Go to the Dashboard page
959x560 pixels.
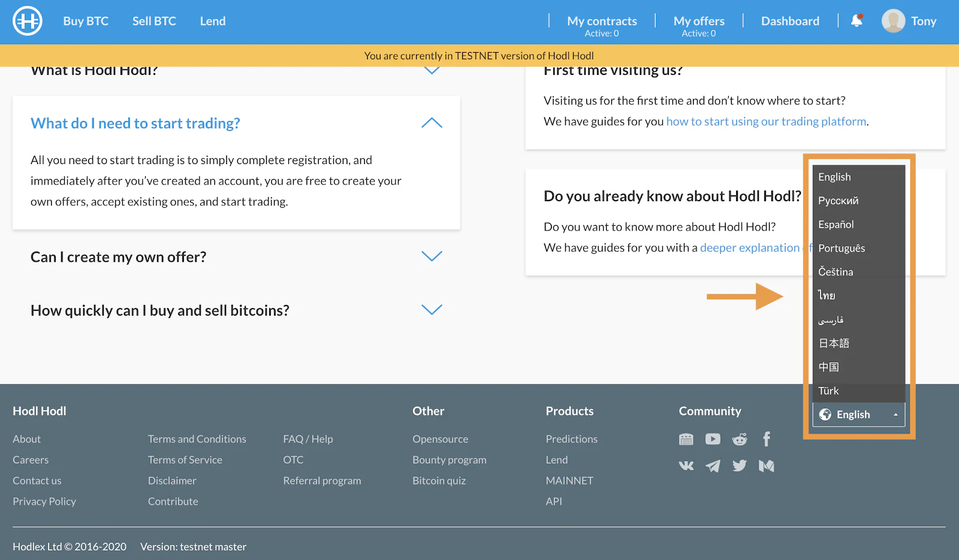[x=790, y=21]
